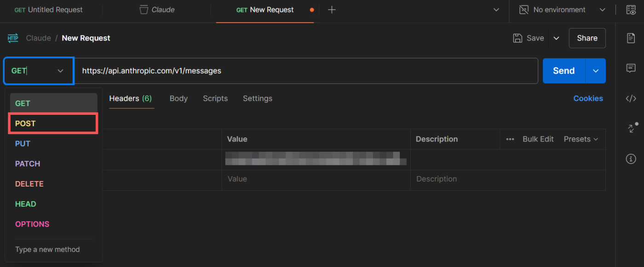
Task: Click the Claude breadcrumb link
Action: 38,38
